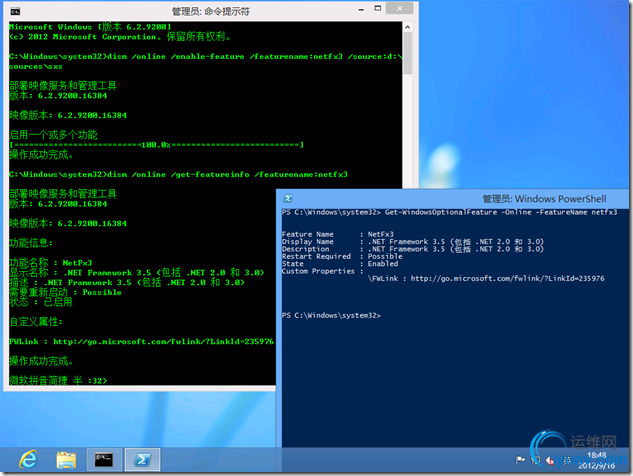Open the Action Center flag icon in tray
633x476 pixels.
click(521, 460)
